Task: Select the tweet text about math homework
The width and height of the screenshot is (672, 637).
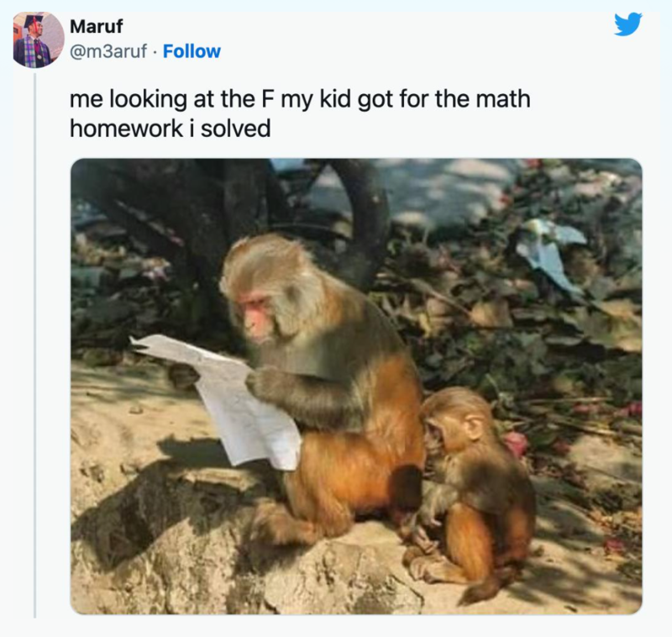Action: click(300, 113)
